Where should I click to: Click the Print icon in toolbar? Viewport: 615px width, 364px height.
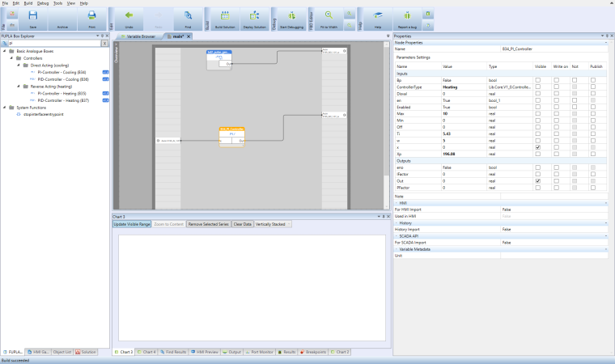(91, 17)
